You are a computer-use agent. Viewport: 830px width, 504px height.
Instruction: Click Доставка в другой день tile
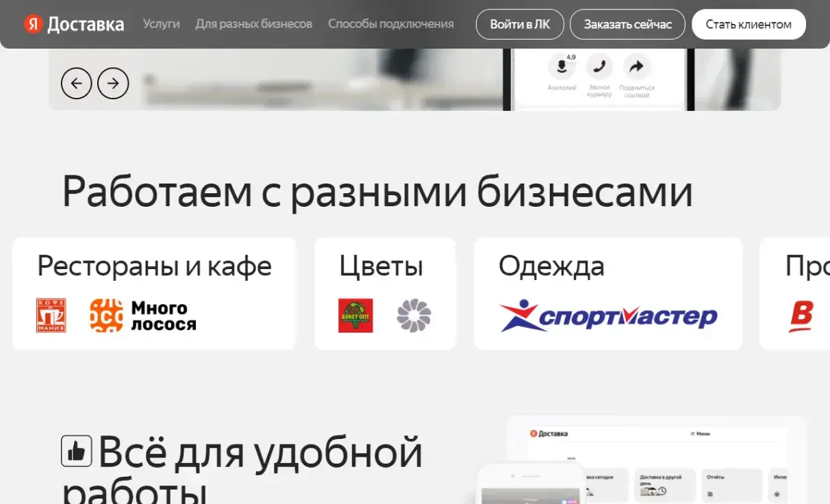[x=665, y=486]
